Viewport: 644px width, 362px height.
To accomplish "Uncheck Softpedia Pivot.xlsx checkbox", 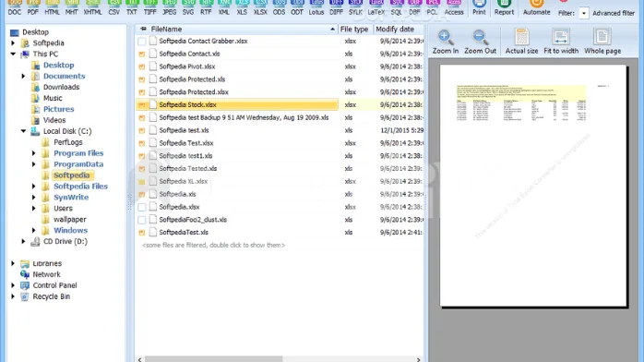I will (142, 66).
